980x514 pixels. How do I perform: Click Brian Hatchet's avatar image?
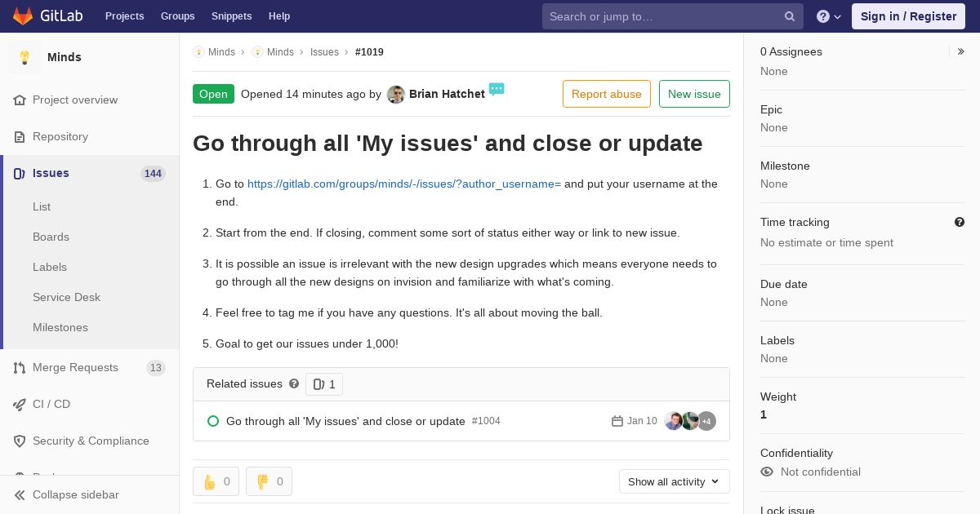(396, 94)
